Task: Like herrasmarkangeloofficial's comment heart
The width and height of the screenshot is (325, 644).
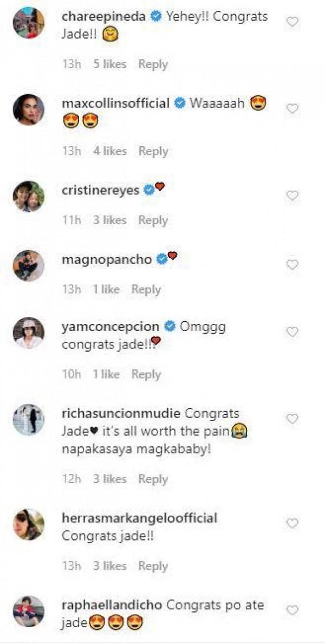Action: [292, 523]
